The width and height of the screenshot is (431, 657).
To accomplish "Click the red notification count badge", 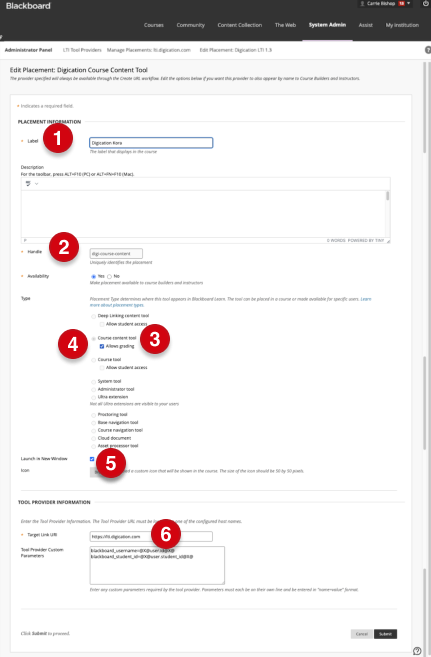I will coord(402,3).
